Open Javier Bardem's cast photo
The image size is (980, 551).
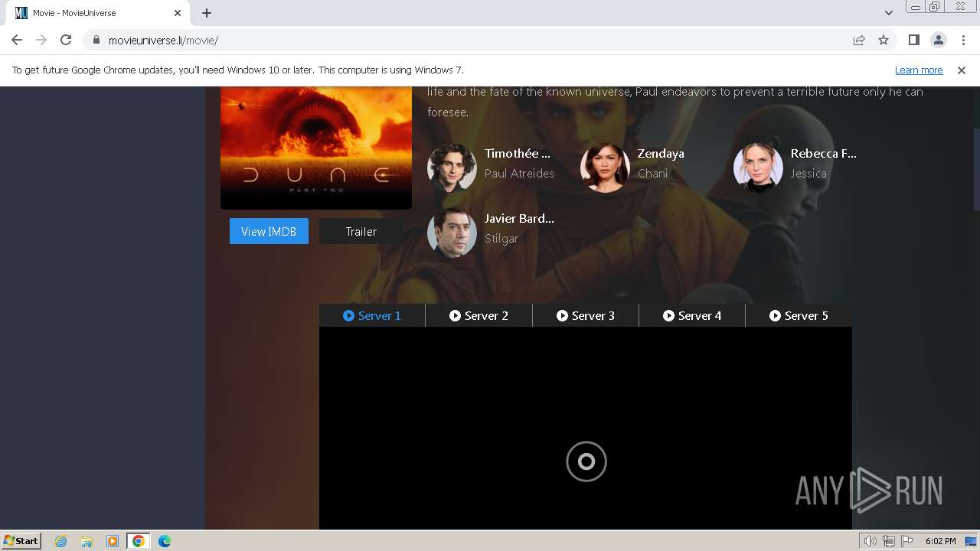tap(452, 233)
